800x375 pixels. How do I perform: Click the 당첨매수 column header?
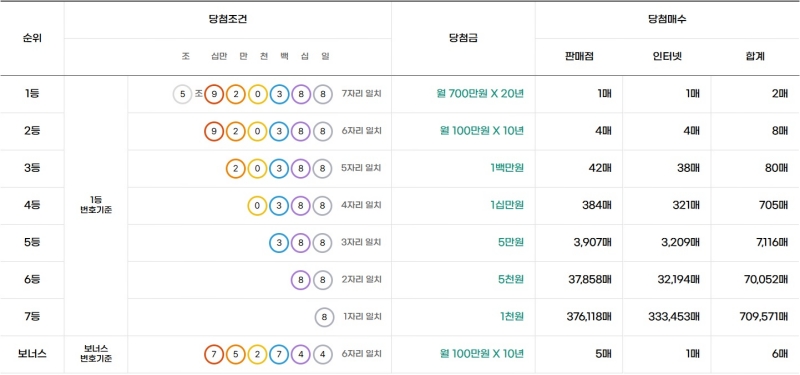click(666, 20)
